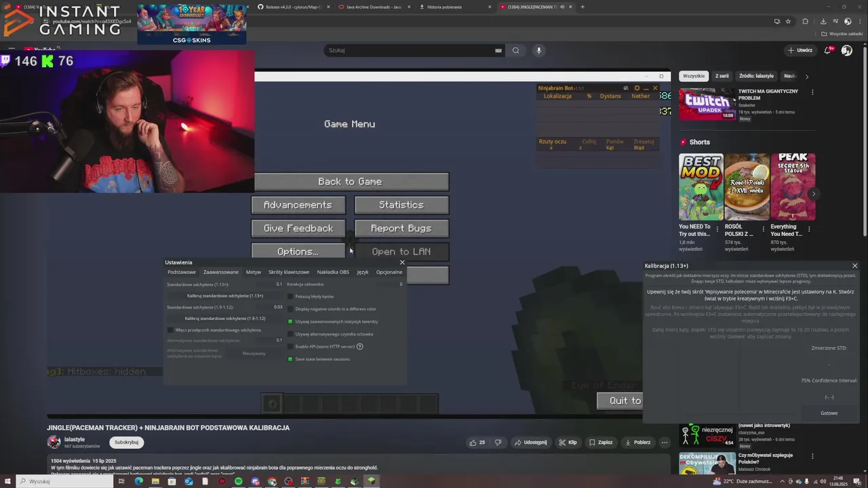Open the Opcjonalne settings tab

pyautogui.click(x=389, y=272)
